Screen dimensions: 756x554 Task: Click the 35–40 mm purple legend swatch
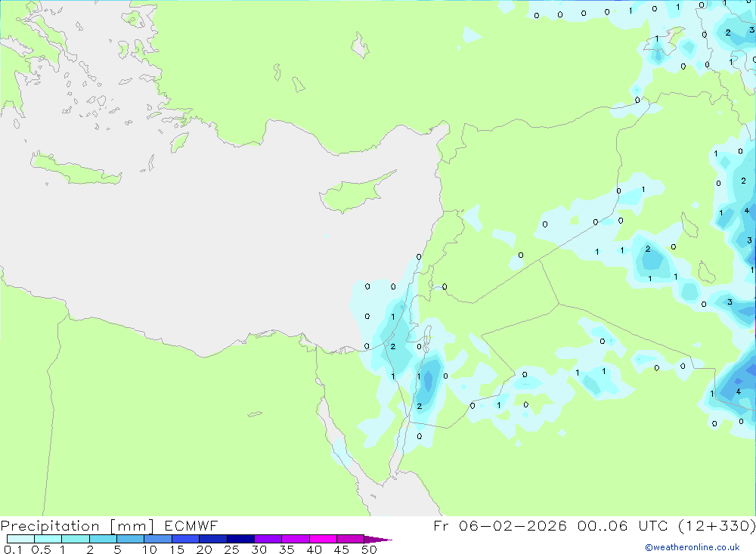coord(296,539)
